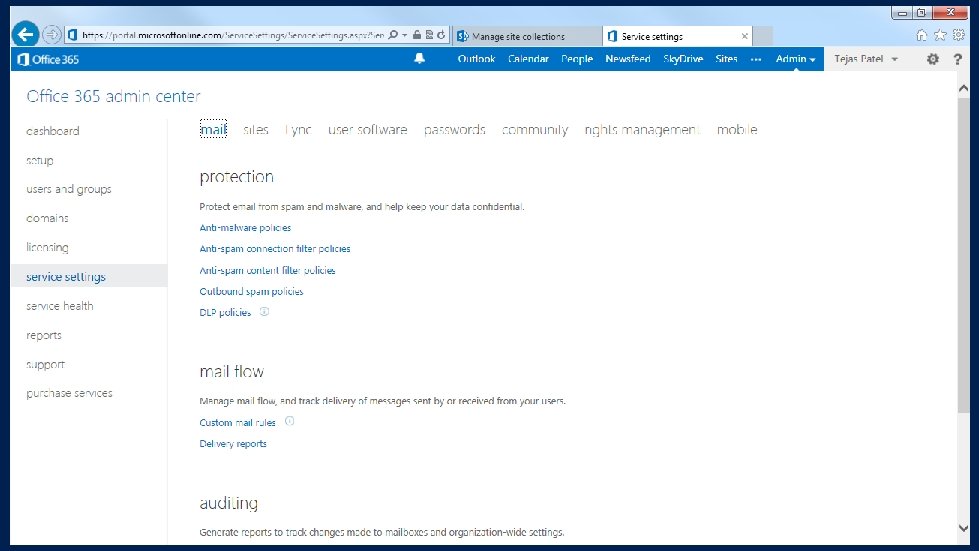Open domains in left navigation

(x=47, y=218)
